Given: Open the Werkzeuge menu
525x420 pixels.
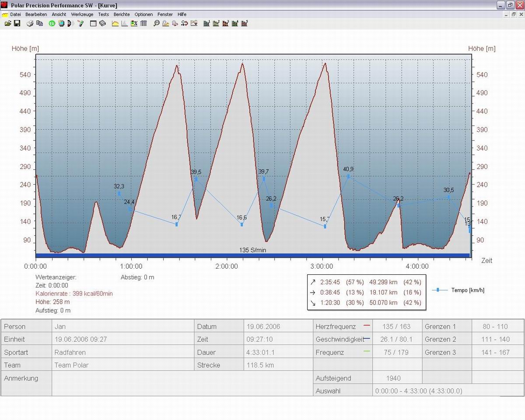Looking at the screenshot, I should pyautogui.click(x=82, y=14).
